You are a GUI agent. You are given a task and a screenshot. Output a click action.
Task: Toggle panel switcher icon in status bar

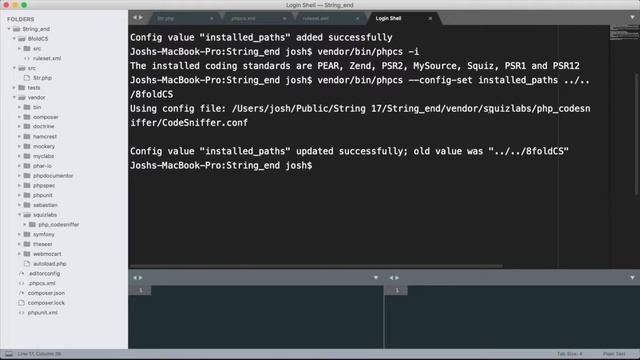coord(9,354)
